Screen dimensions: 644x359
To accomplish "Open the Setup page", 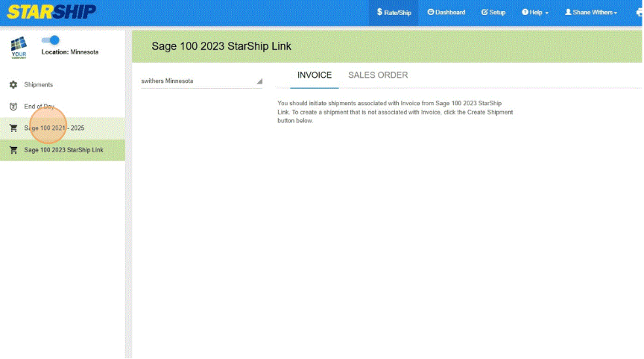I will pyautogui.click(x=493, y=13).
